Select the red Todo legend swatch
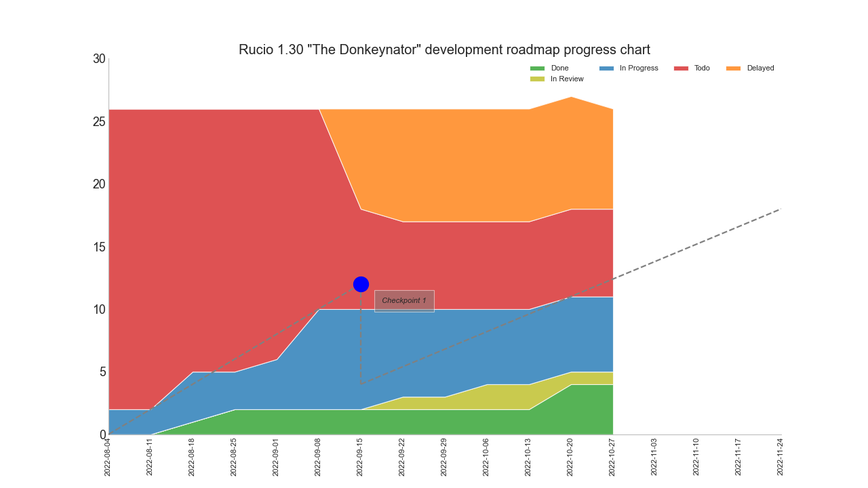868x488 pixels. [681, 68]
